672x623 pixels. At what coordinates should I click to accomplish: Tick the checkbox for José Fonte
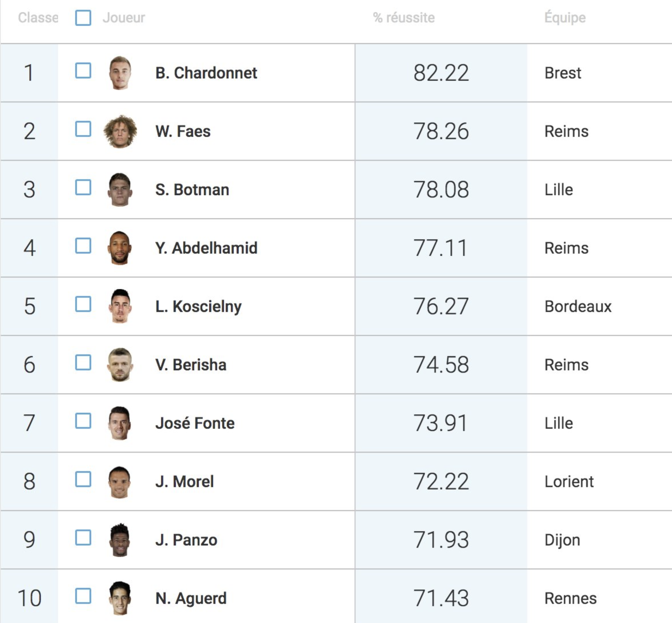pos(83,421)
